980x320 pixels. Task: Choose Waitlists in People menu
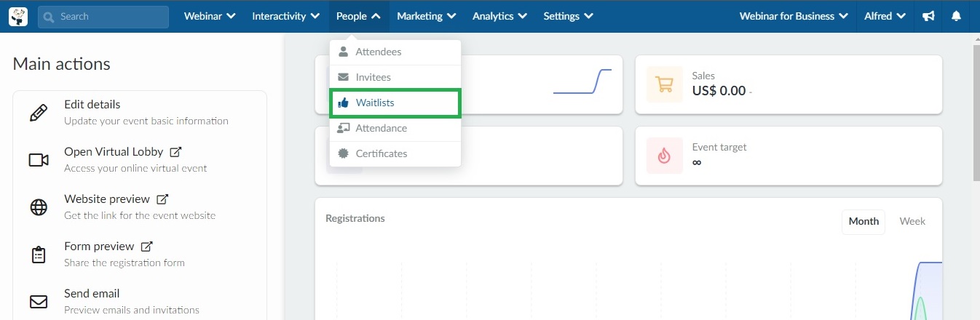click(x=395, y=103)
